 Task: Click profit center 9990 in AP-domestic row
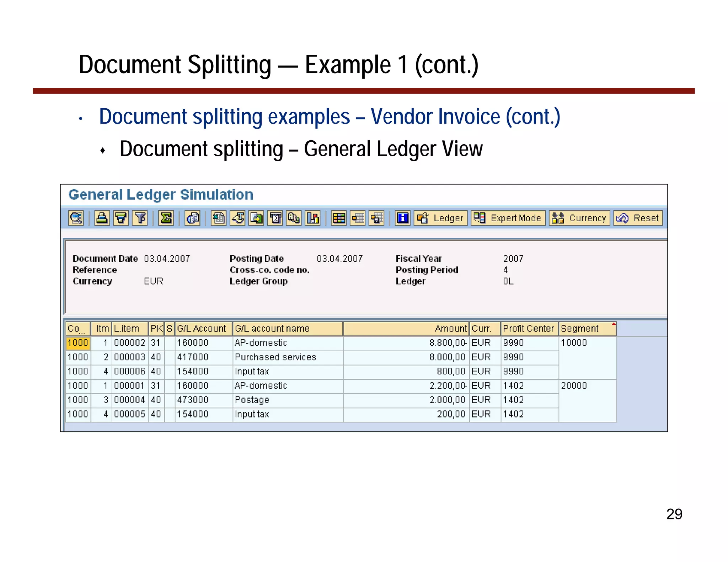pos(529,343)
